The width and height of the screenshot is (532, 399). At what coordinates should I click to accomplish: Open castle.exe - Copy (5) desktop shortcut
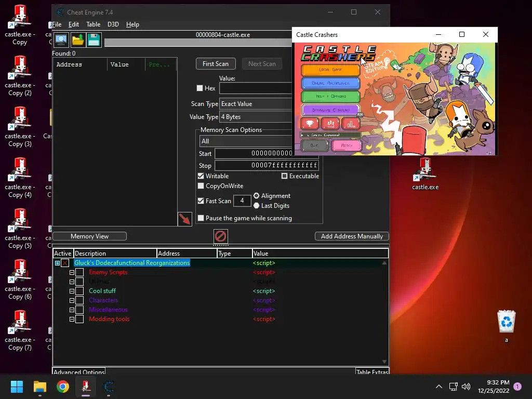pyautogui.click(x=20, y=229)
